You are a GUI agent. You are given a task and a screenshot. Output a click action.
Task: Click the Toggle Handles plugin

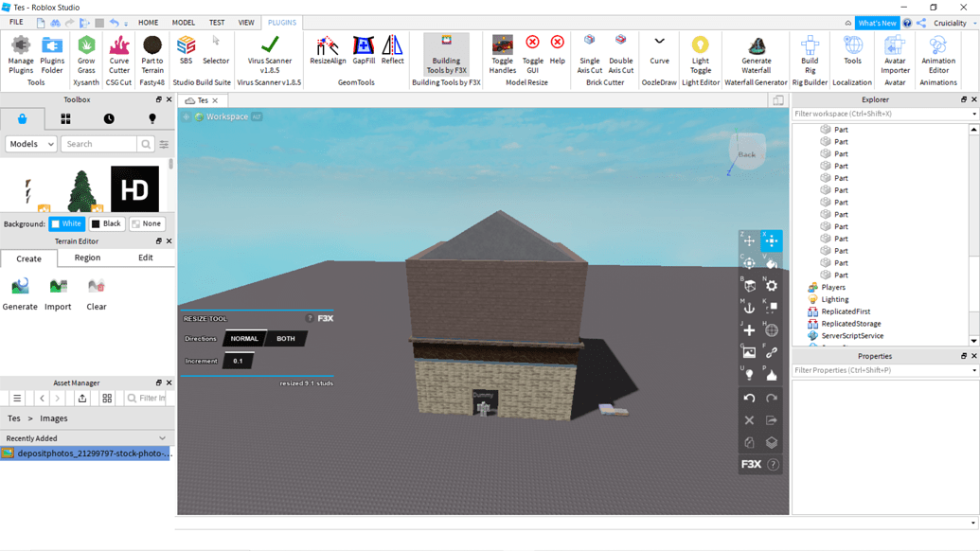coord(503,55)
